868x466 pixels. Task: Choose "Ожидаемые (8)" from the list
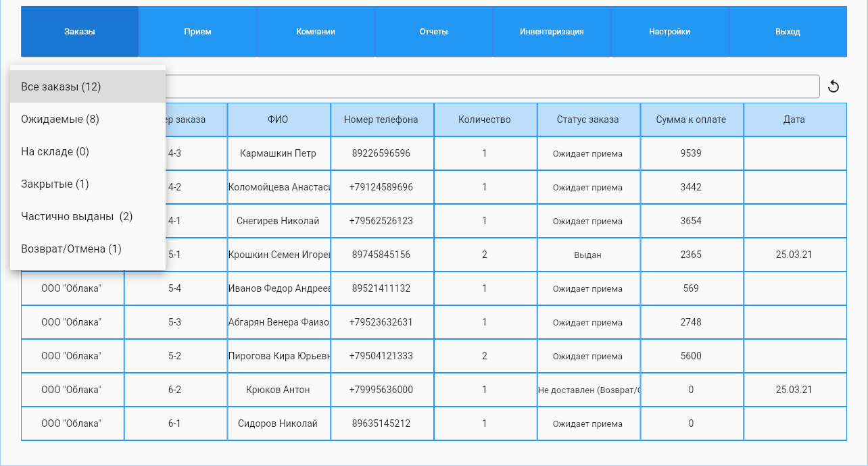88,119
